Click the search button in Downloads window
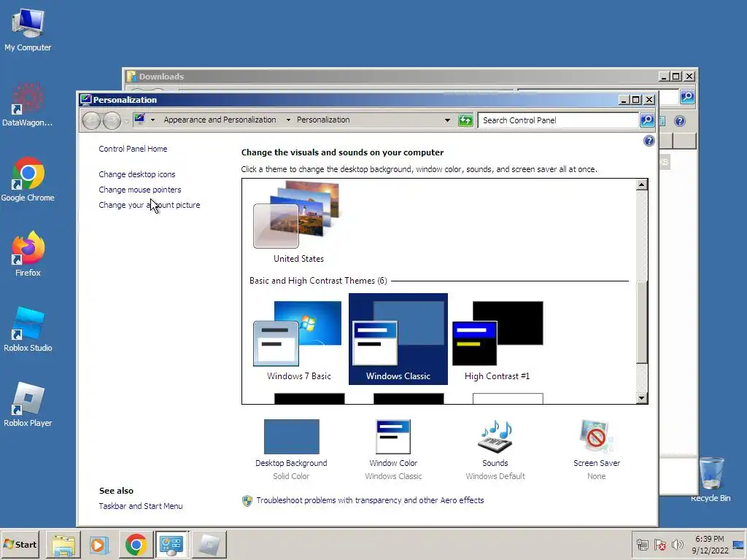 687,97
